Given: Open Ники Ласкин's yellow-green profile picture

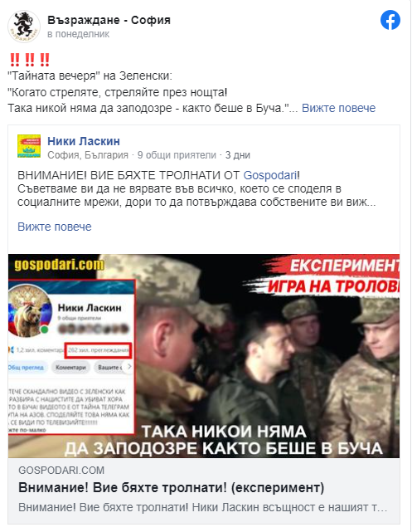Looking at the screenshot, I should point(29,146).
